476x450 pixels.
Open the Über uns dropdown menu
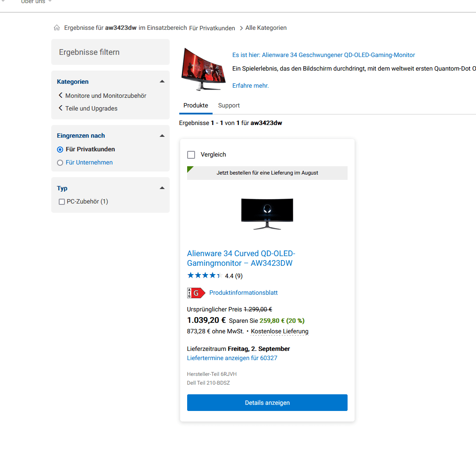[x=36, y=2]
